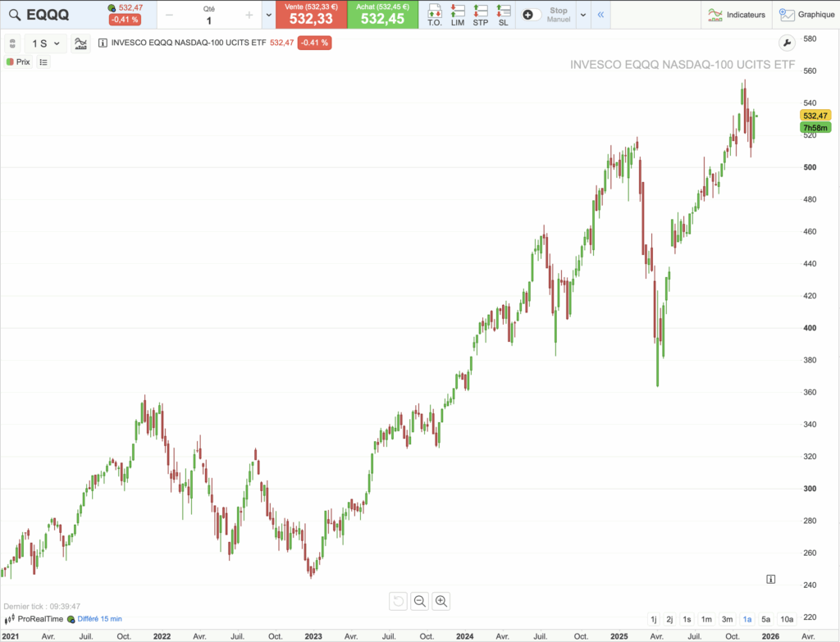
Task: Select the LIM limit order icon
Action: [459, 14]
